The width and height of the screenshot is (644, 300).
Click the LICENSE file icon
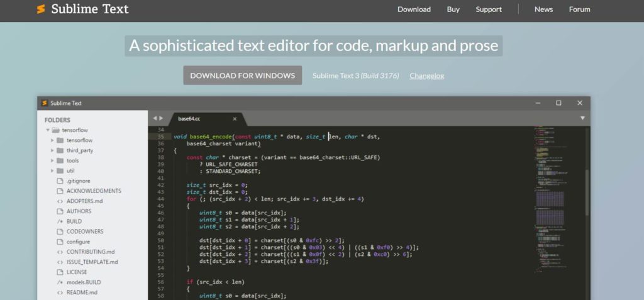(60, 272)
